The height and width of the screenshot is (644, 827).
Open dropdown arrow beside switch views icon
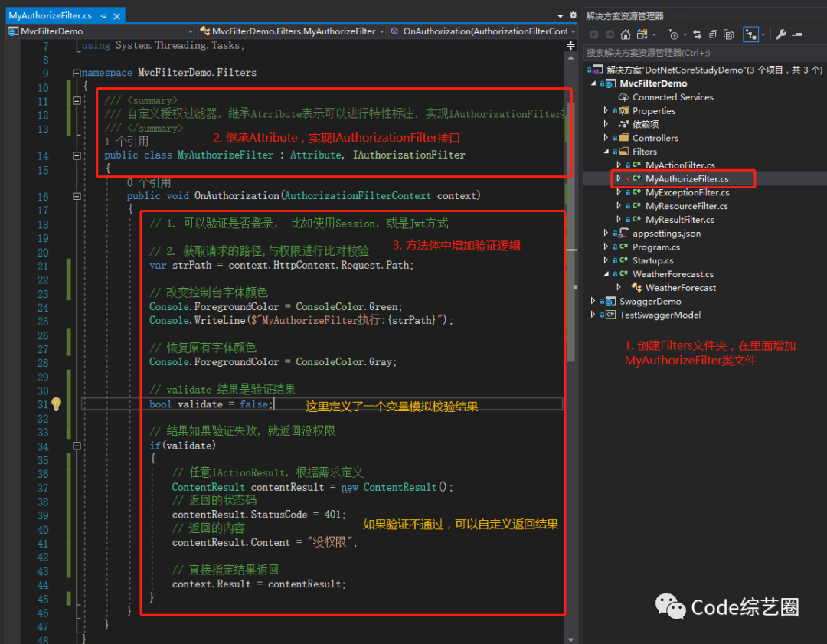654,35
